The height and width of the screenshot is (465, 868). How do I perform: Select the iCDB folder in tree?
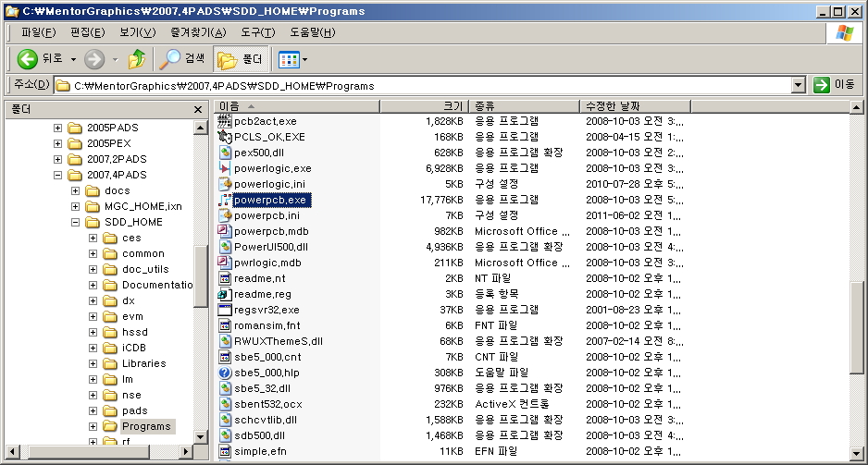point(134,348)
